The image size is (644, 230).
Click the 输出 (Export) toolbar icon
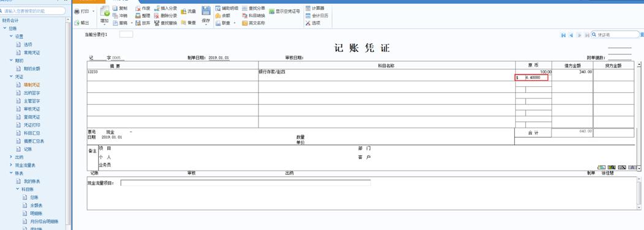(77, 23)
